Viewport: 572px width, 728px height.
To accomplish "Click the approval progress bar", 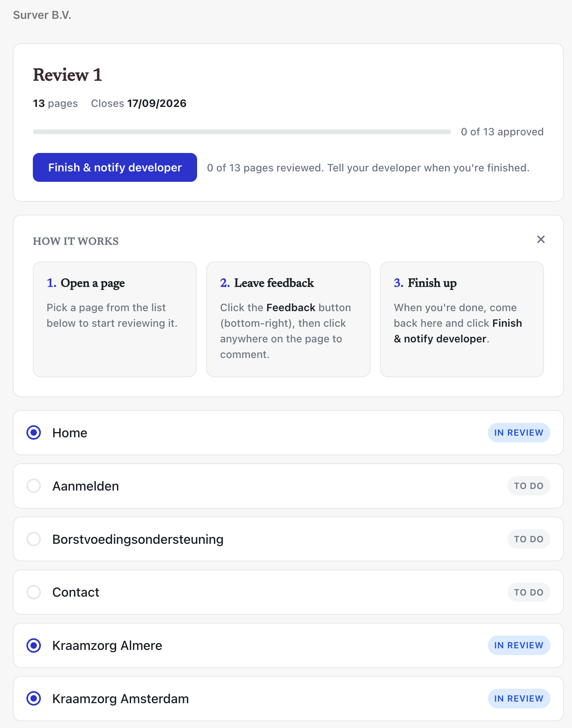I will [x=242, y=132].
